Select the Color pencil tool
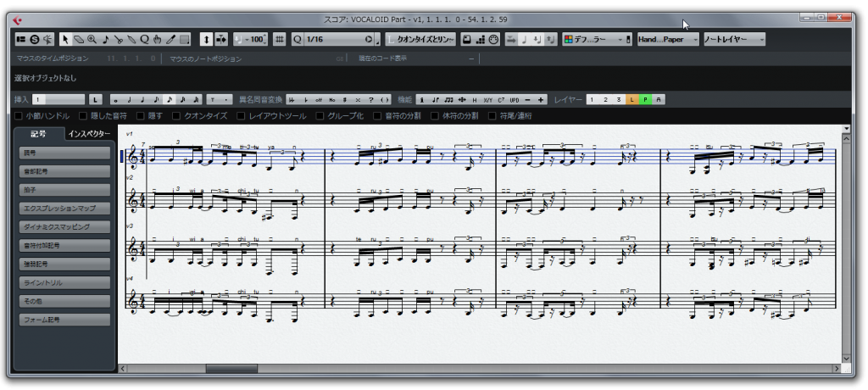Image resolution: width=868 pixels, height=390 pixels. (x=170, y=39)
